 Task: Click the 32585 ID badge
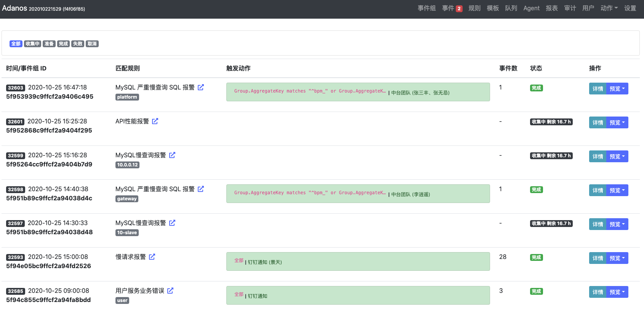(16, 291)
